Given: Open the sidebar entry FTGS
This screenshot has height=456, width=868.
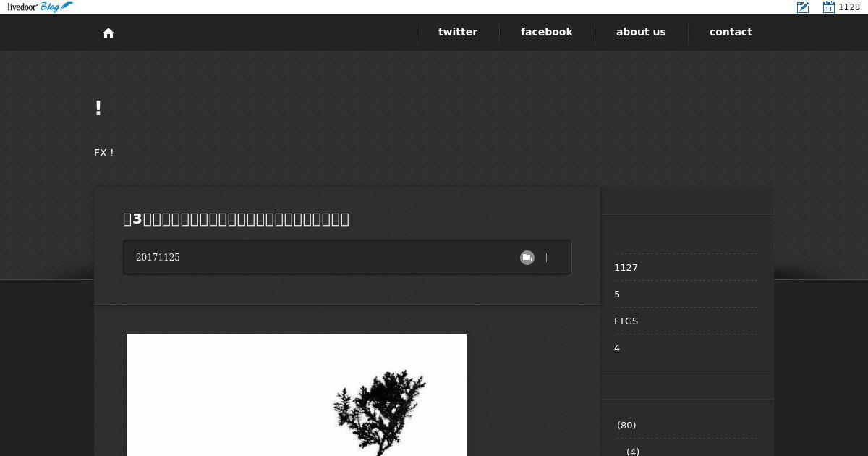Looking at the screenshot, I should point(626,321).
